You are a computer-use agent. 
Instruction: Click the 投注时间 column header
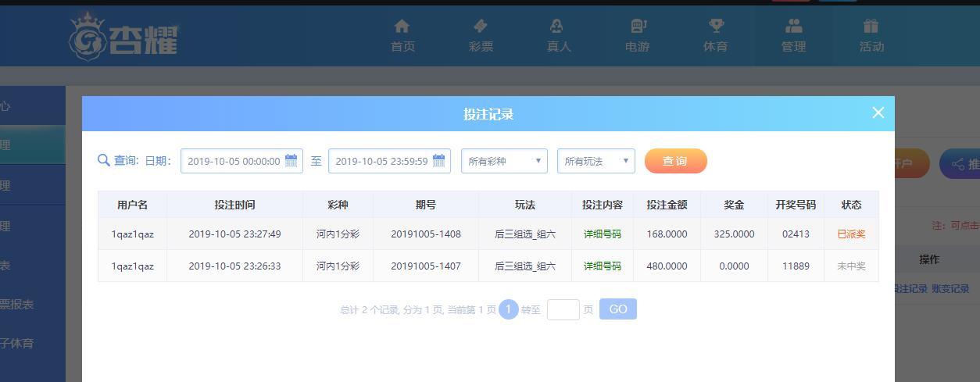[x=234, y=205]
